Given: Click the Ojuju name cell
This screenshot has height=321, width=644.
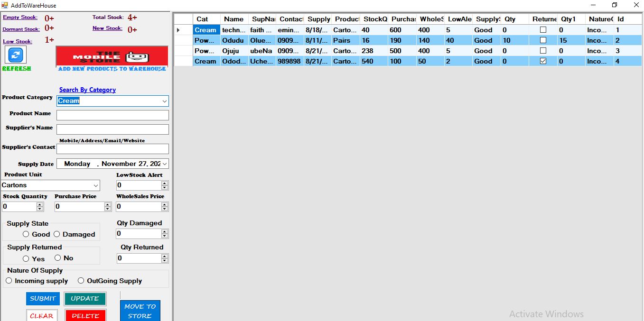Looking at the screenshot, I should 234,51.
